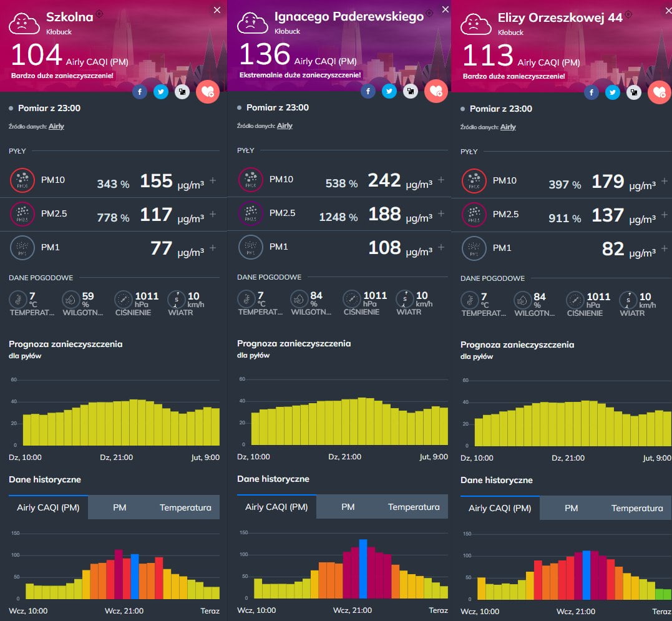Close the Ignacego Paderewskiego panel
672x621 pixels.
pyautogui.click(x=445, y=10)
